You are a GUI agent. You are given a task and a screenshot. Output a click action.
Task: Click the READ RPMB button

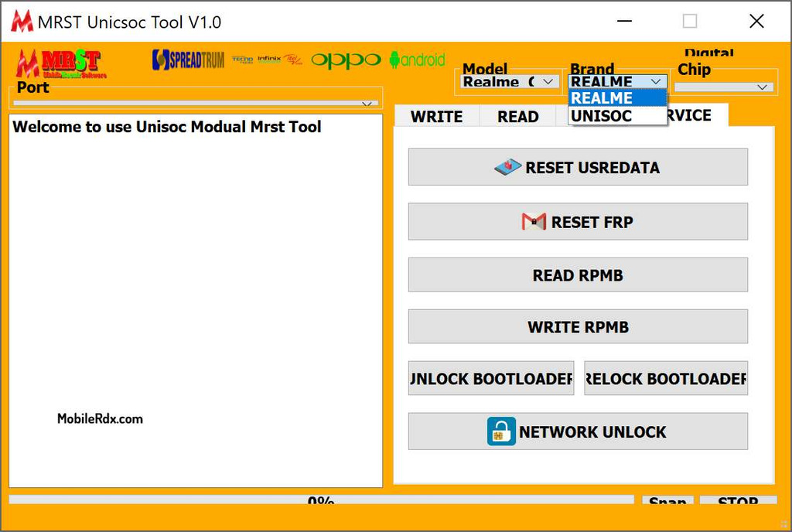pos(578,275)
